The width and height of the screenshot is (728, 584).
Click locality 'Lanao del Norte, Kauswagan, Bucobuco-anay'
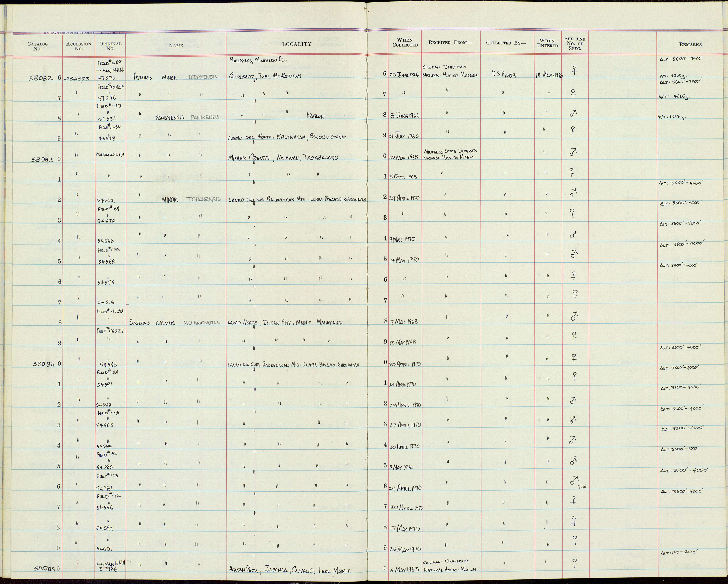287,137
